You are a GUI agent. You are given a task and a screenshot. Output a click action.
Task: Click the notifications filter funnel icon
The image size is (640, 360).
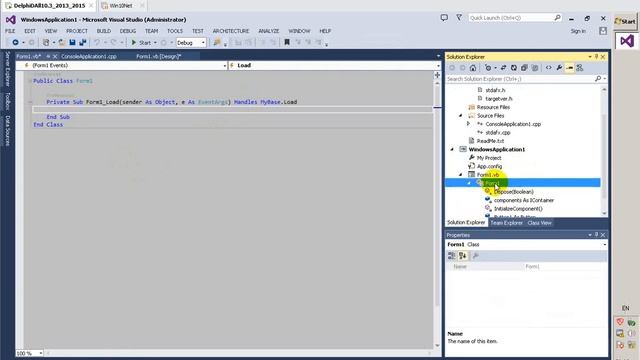coord(459,18)
